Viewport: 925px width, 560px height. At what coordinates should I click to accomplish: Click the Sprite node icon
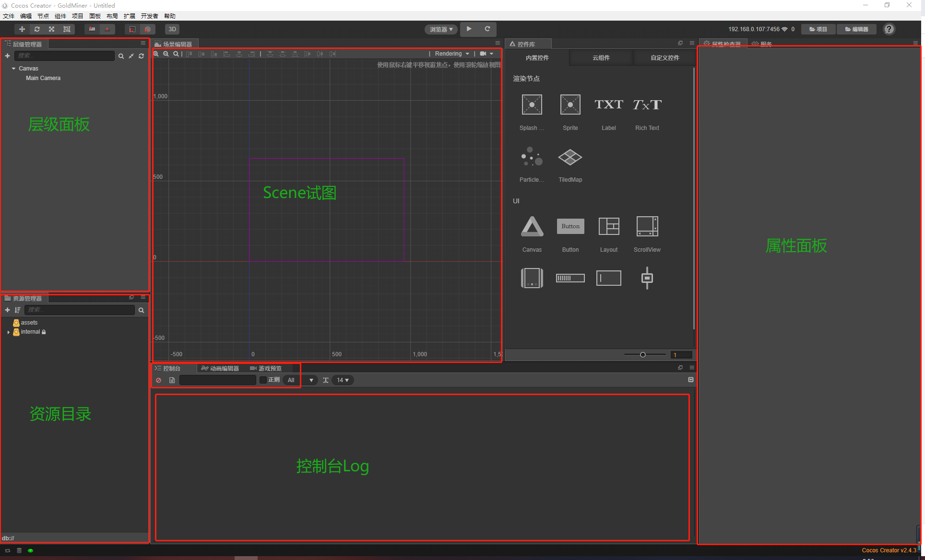570,105
